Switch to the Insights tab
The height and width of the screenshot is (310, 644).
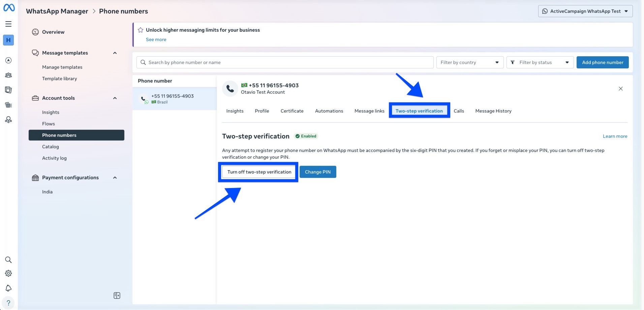(x=235, y=111)
